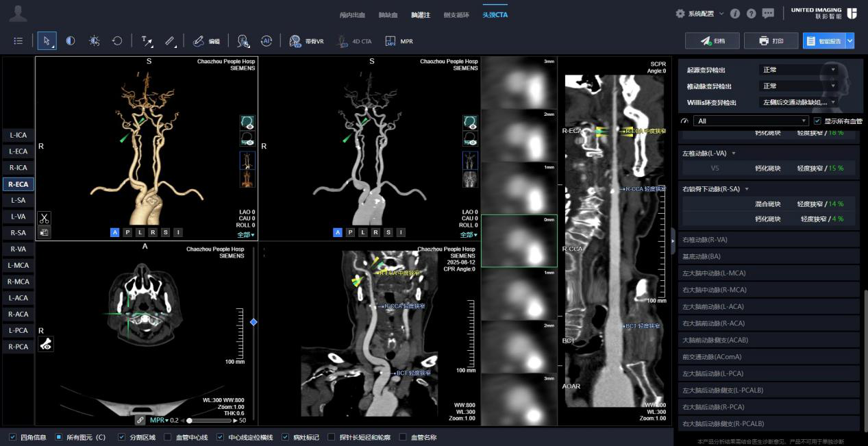This screenshot has height=446, width=868.
Task: Activate the window/level contrast tool
Action: pos(71,41)
